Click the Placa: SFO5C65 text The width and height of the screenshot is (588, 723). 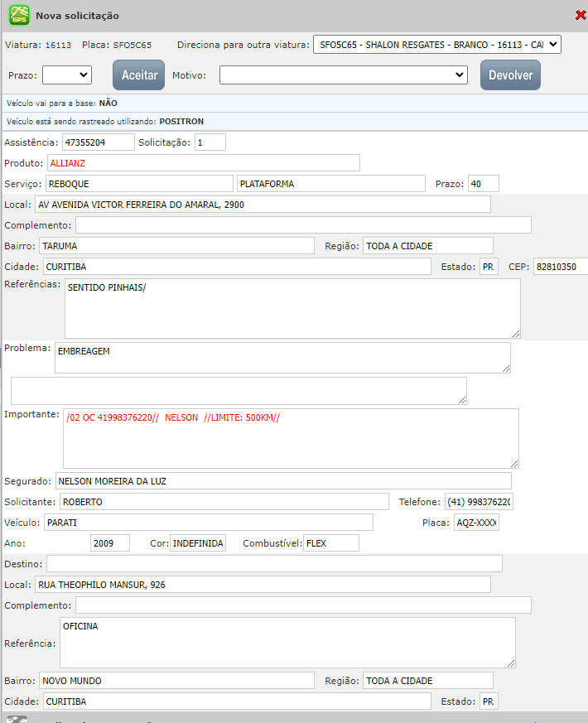117,46
